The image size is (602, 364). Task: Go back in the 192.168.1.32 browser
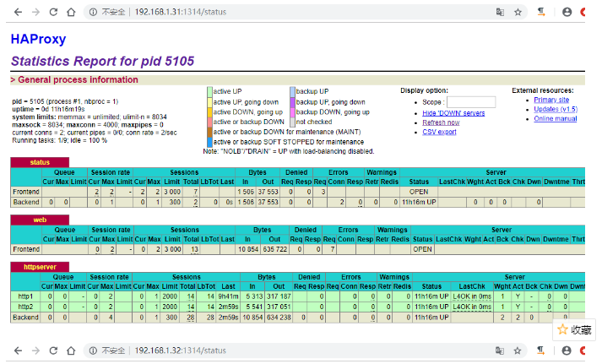point(18,350)
